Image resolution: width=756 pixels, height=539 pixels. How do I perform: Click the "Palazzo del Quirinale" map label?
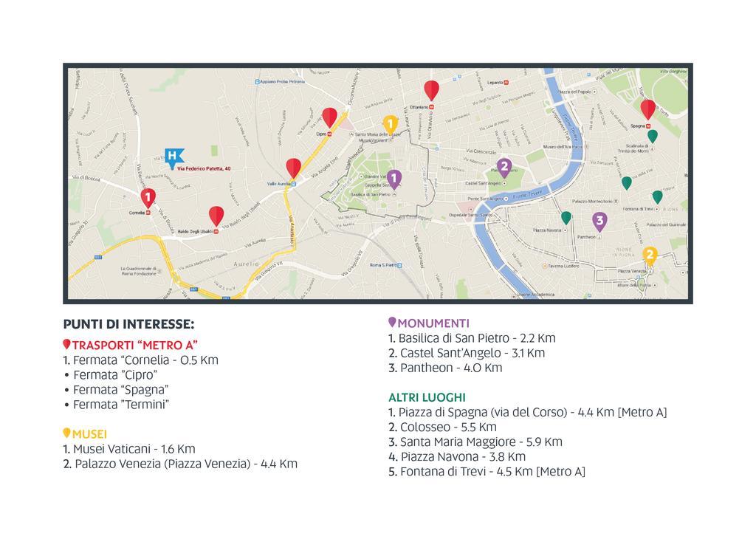[x=666, y=224]
